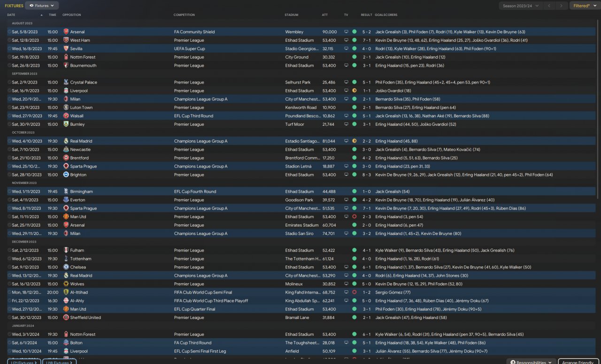Click the Newcastle club badge
This screenshot has width=601, height=364.
point(66,150)
